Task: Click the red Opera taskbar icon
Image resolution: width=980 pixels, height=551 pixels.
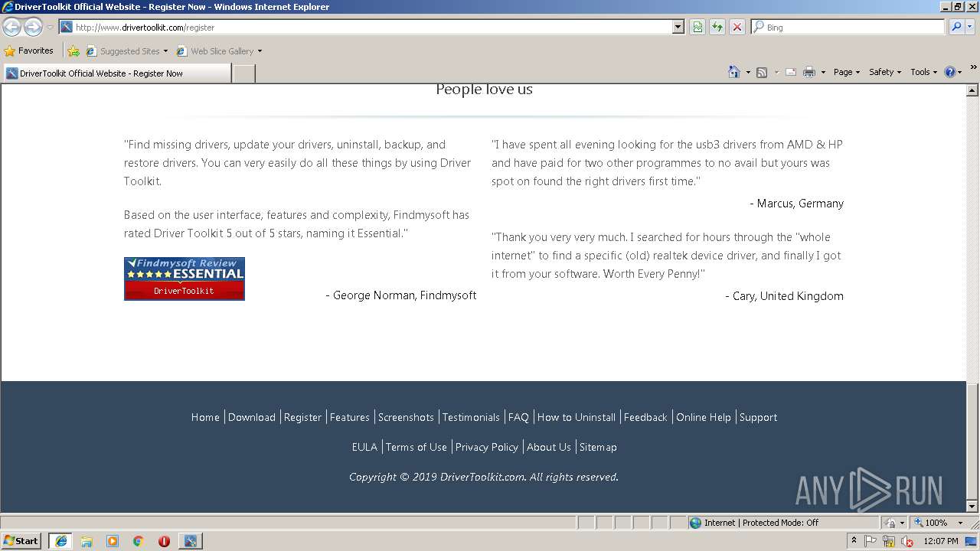Action: (164, 541)
